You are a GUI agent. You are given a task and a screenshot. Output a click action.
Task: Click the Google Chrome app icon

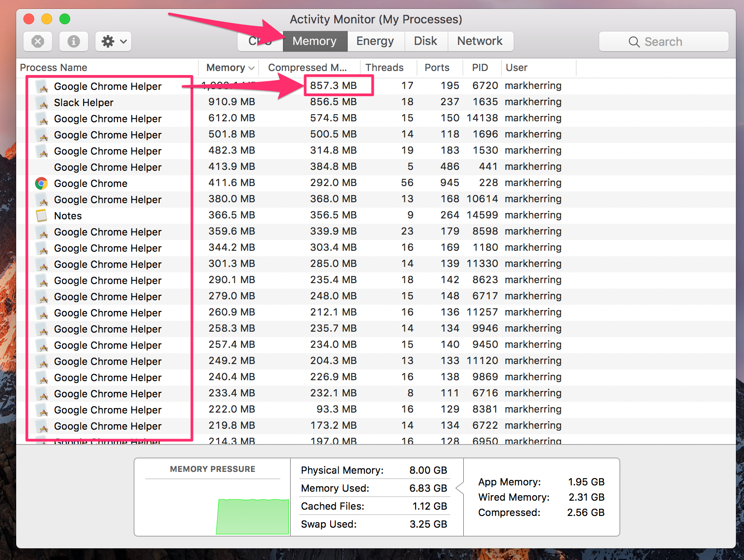point(41,183)
